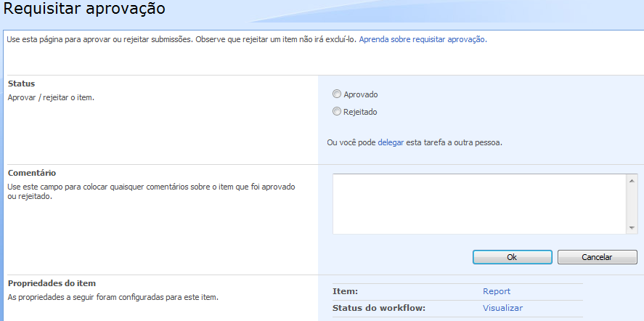Click the 'Item:' property label
Viewport: 644px width, 321px height.
click(345, 291)
